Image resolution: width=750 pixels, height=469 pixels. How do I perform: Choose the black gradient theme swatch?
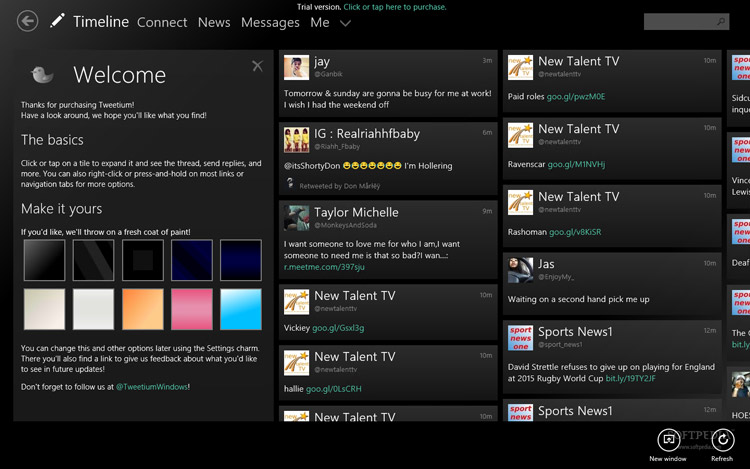pos(44,260)
